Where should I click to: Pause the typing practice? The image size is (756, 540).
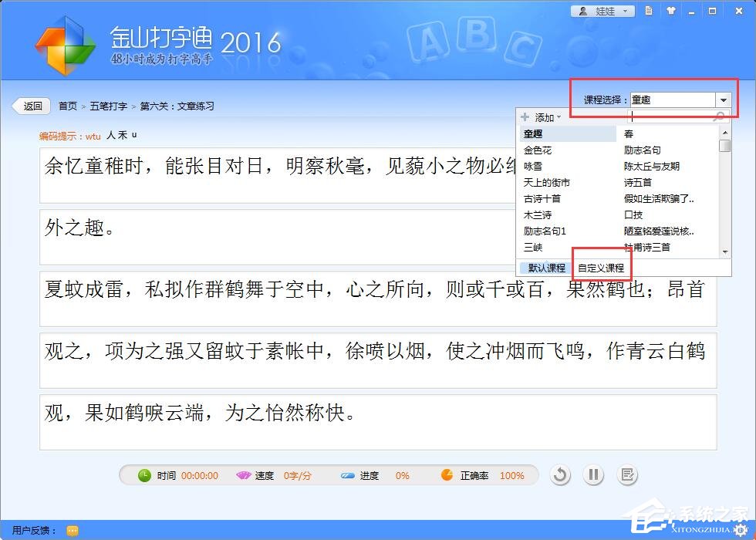point(593,475)
